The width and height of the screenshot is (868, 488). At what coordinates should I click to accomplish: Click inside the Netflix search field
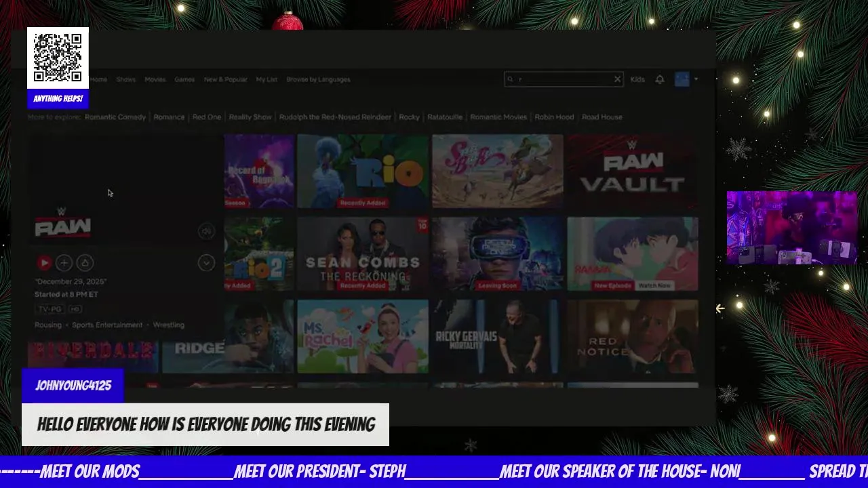pyautogui.click(x=564, y=79)
